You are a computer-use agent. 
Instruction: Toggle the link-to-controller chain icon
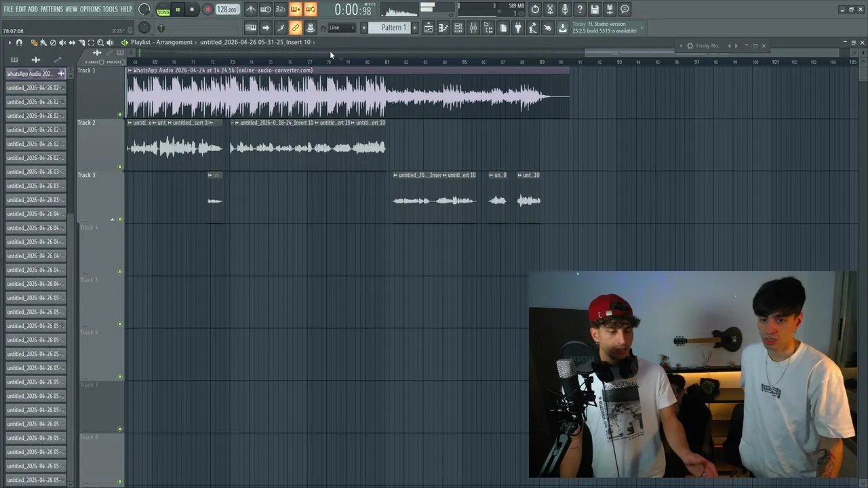296,28
